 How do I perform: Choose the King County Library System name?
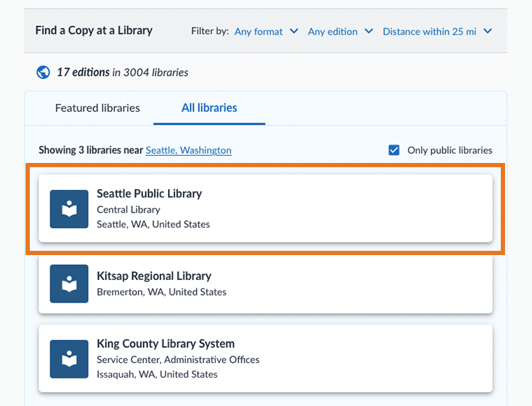coord(165,344)
